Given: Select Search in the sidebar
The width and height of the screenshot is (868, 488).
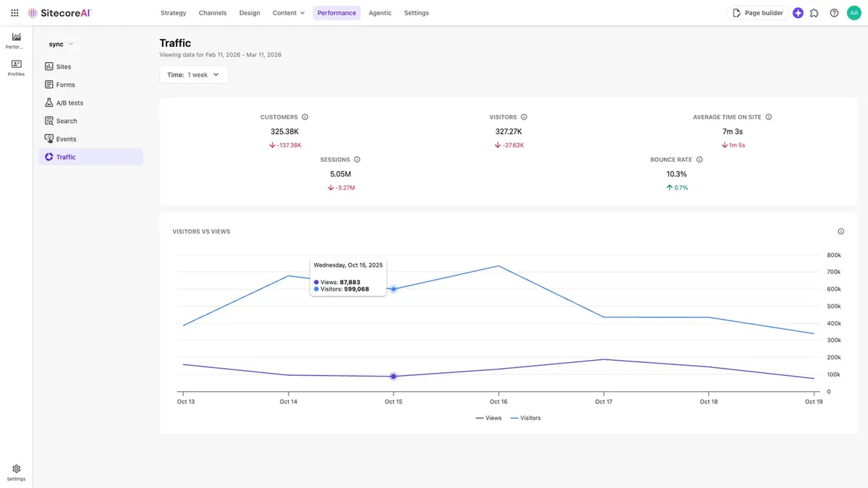Looking at the screenshot, I should click(67, 120).
